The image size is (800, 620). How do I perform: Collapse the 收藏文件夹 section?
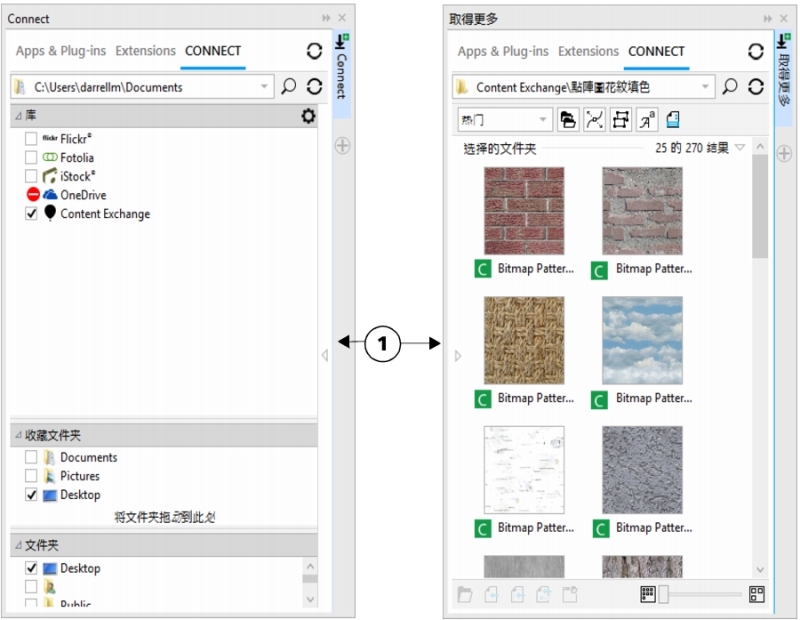tap(18, 435)
